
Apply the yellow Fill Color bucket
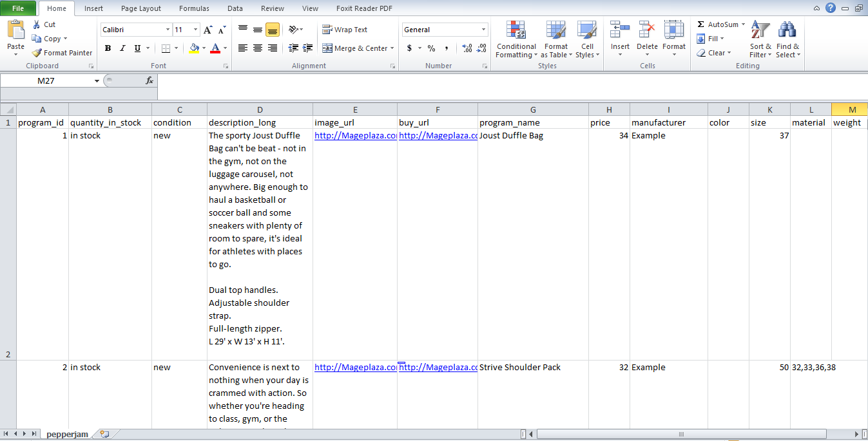coord(195,48)
